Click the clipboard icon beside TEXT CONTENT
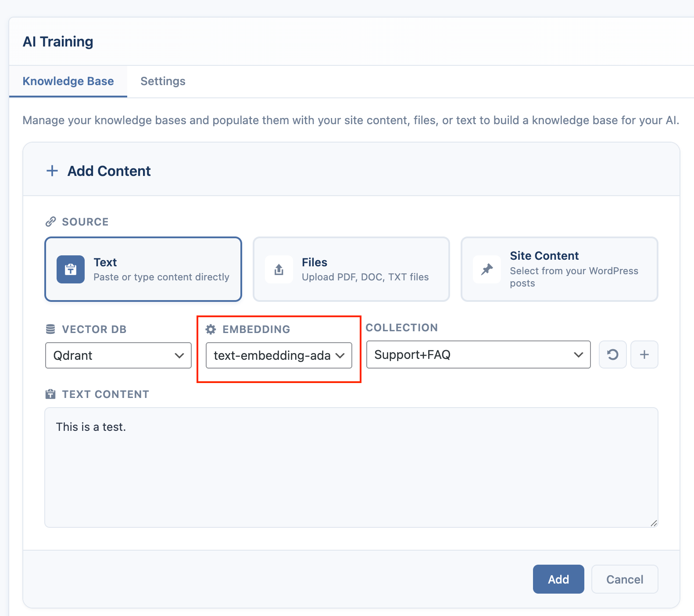This screenshot has height=616, width=694. 50,394
